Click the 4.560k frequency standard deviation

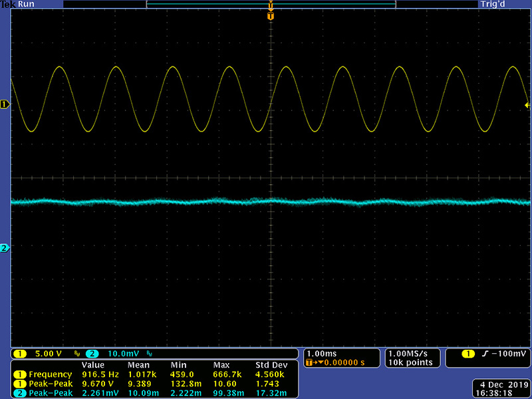(270, 374)
